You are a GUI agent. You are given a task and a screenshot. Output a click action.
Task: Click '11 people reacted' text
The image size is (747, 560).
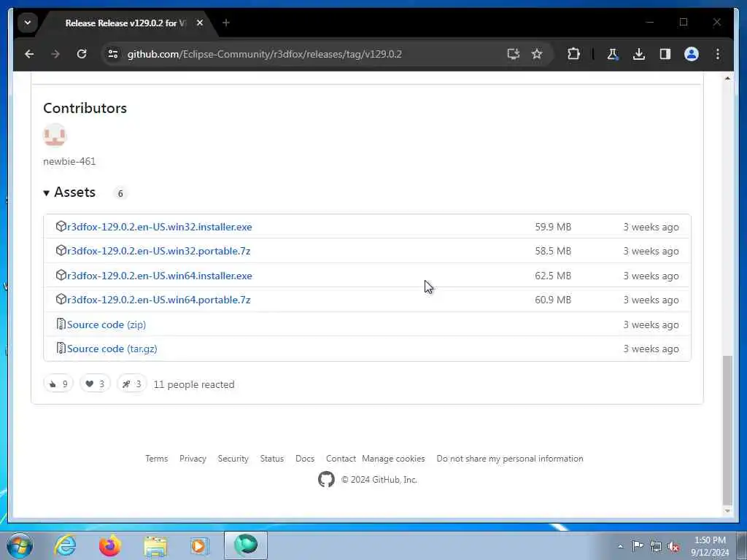tap(194, 384)
